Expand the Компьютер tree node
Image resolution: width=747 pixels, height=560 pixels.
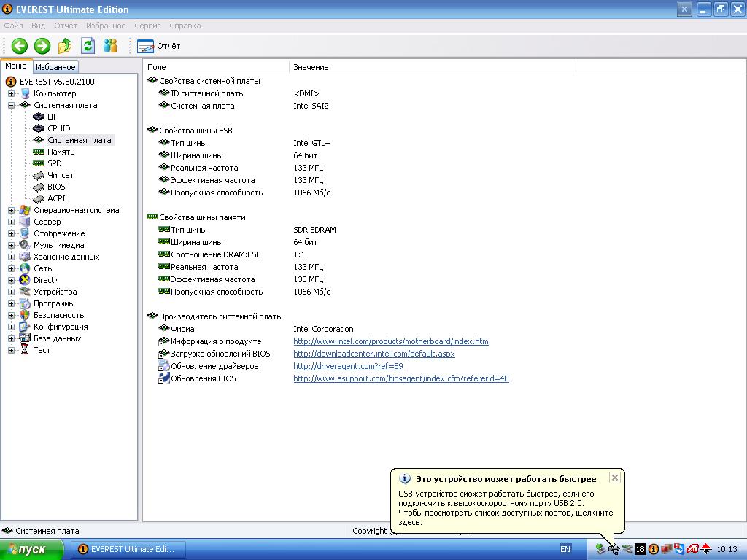11,94
